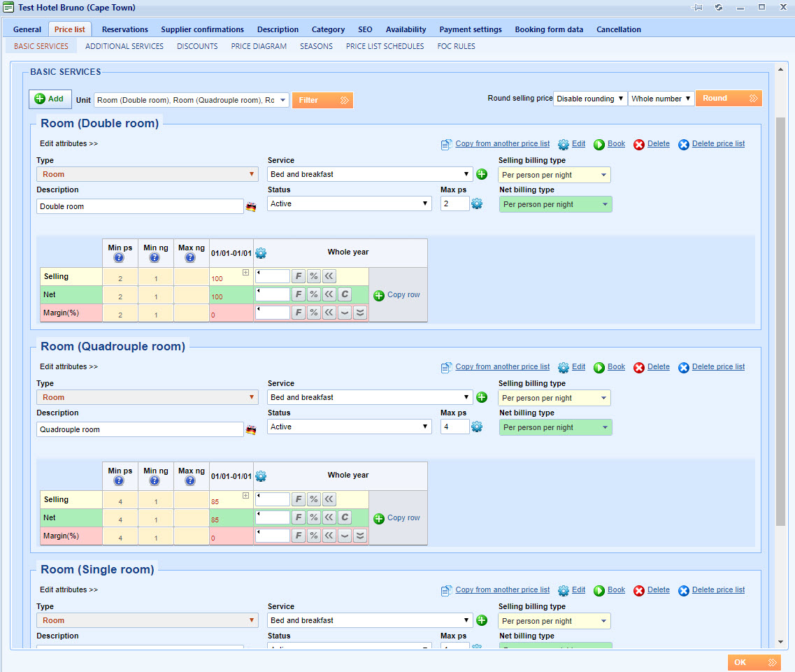Viewport: 795px width, 672px height.
Task: Click the Max ps field for Quadrouple room
Action: click(454, 427)
